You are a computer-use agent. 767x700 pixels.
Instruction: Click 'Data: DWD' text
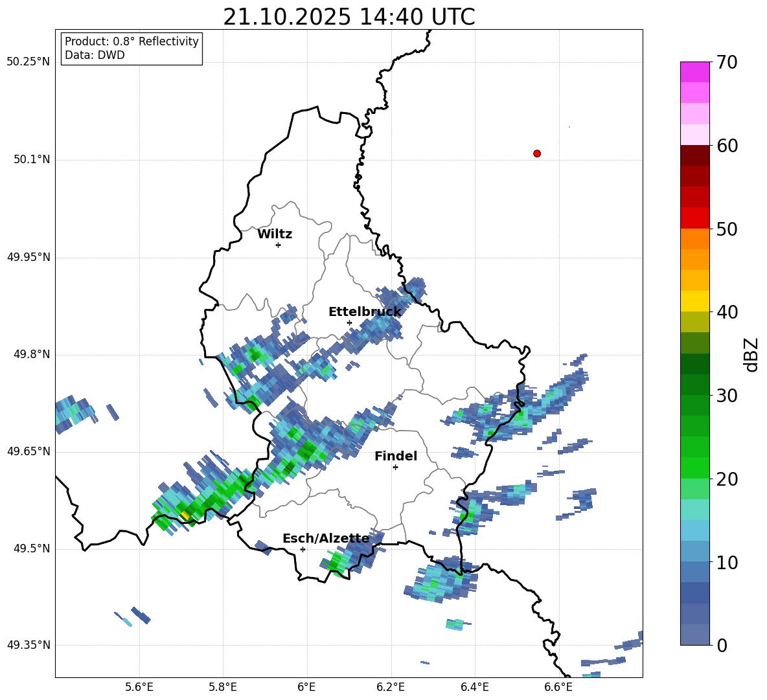pos(95,55)
